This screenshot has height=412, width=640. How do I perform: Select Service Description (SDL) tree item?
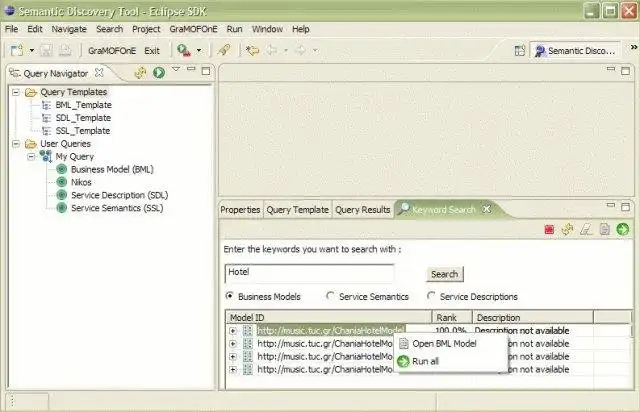coord(120,195)
